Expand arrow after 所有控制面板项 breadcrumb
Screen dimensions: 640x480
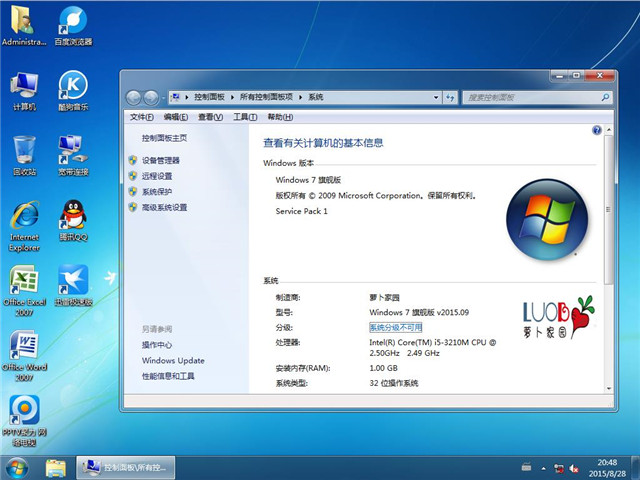click(300, 97)
